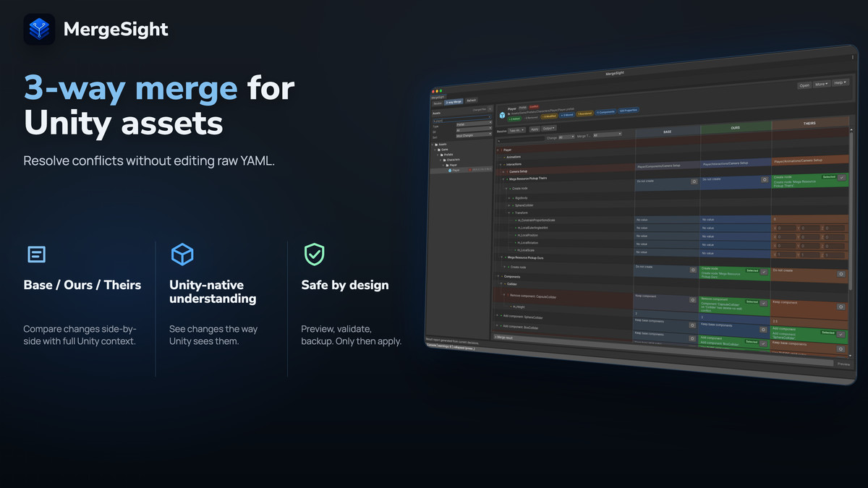Click the asset search input field

pos(462,117)
